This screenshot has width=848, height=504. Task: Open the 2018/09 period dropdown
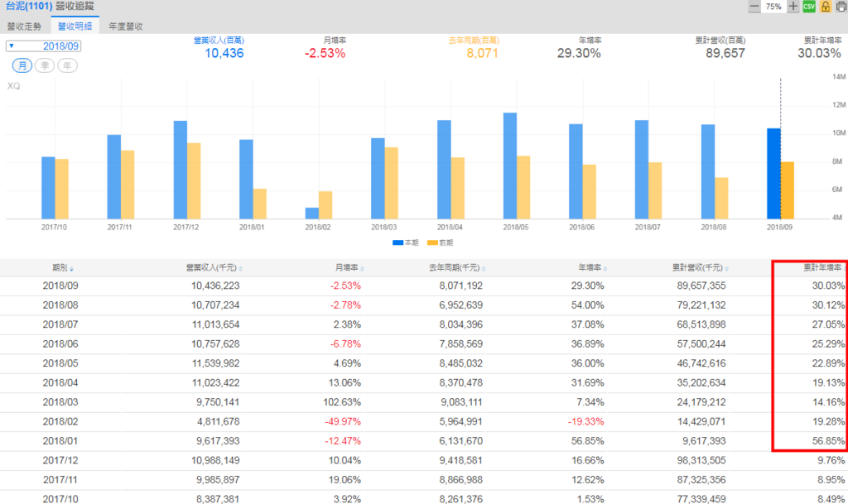coord(43,46)
